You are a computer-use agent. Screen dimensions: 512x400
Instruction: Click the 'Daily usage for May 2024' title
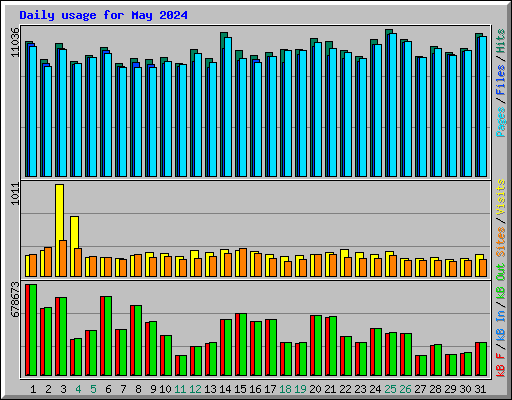[x=103, y=15]
